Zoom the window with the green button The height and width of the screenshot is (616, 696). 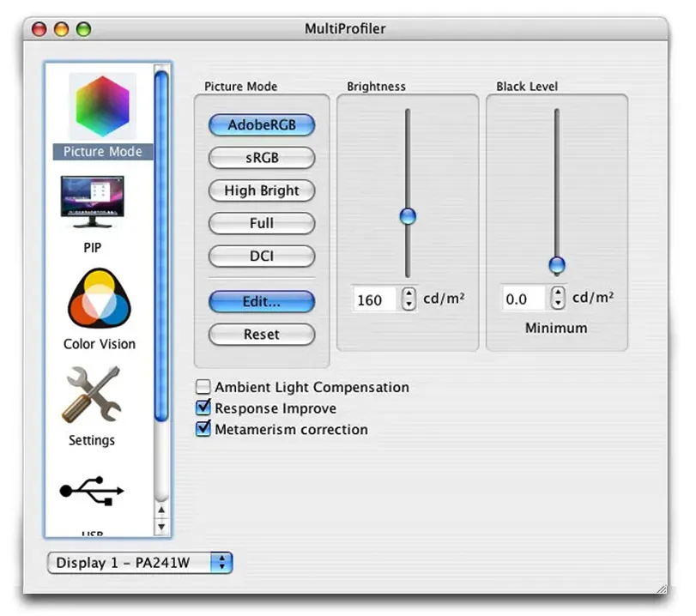point(83,29)
